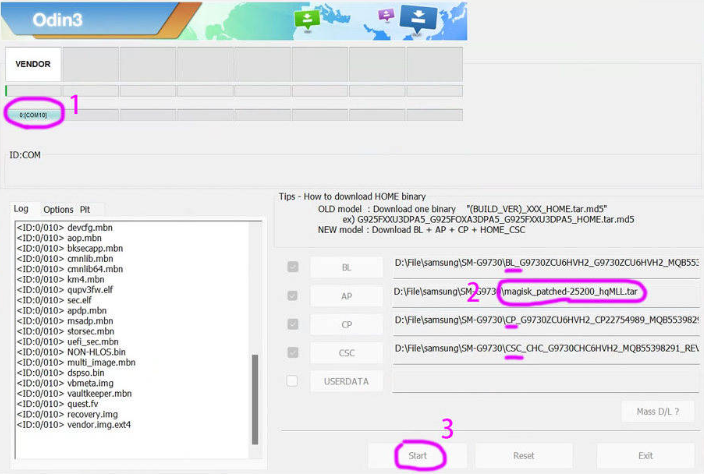Select log line km4.mbn
The height and width of the screenshot is (474, 704).
pos(61,279)
